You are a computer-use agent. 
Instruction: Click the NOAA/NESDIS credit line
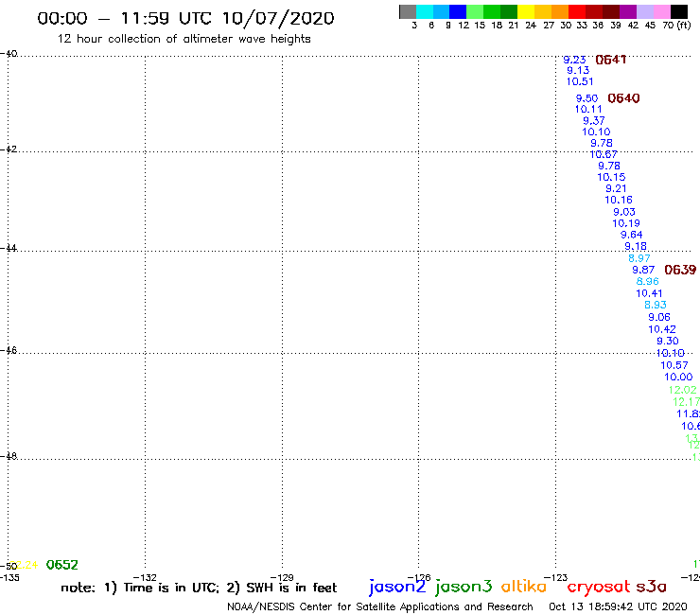tap(380, 607)
